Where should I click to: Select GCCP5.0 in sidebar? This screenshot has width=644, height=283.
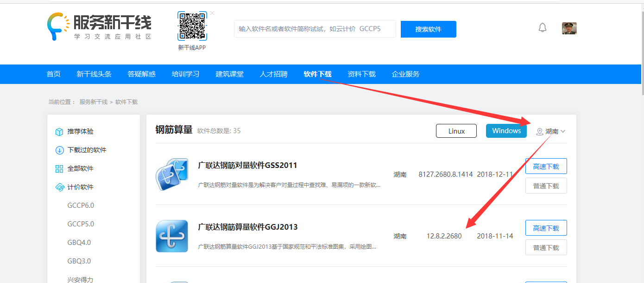click(x=81, y=224)
